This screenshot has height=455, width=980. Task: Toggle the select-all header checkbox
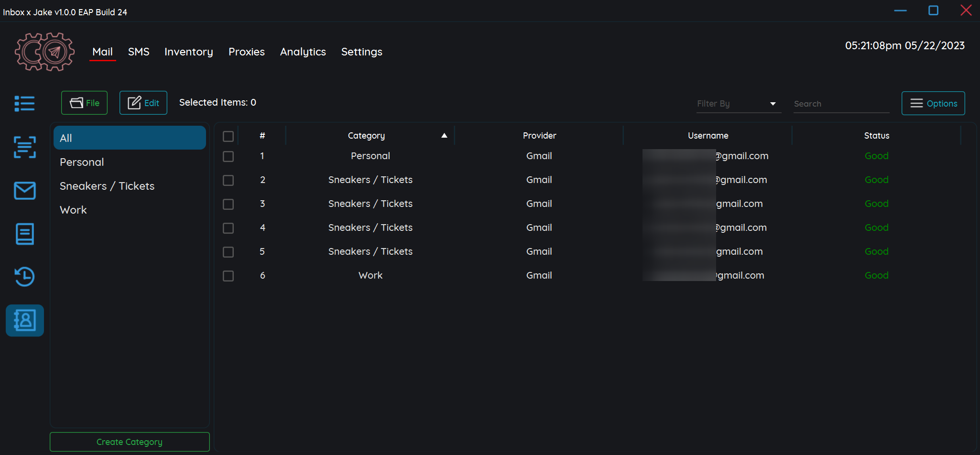(229, 137)
